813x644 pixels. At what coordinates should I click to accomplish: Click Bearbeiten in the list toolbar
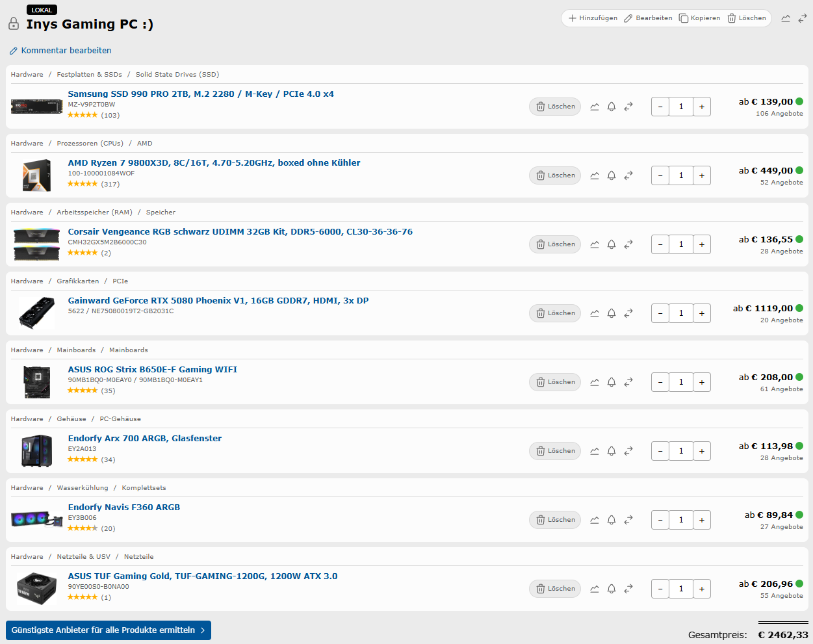click(648, 18)
